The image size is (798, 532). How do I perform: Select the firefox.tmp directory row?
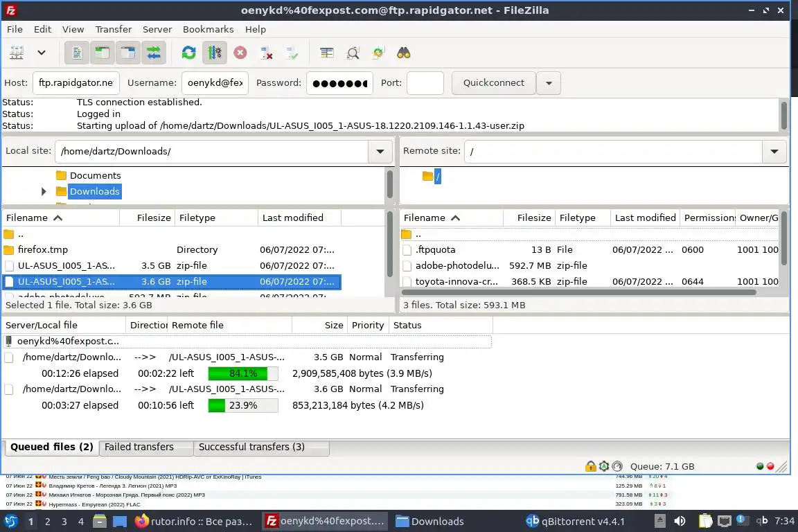coord(172,250)
